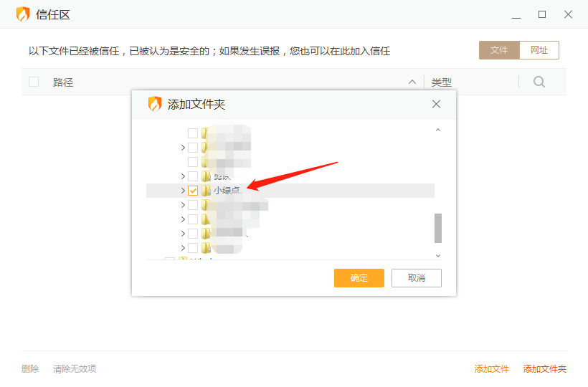Click the folder tree vertical scrollbar thumb
The width and height of the screenshot is (588, 387).
coord(438,228)
